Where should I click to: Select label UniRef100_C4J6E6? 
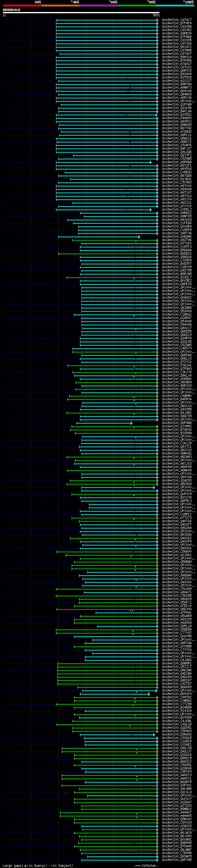click(177, 660)
